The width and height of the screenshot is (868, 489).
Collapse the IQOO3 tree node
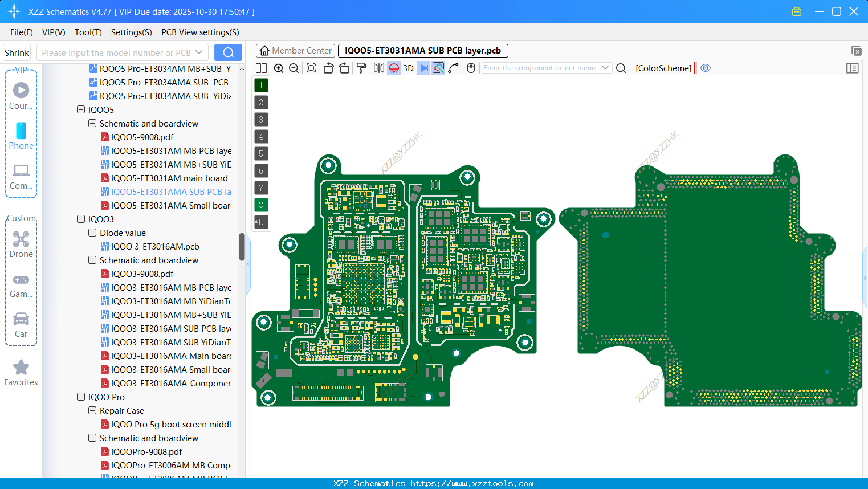(80, 219)
